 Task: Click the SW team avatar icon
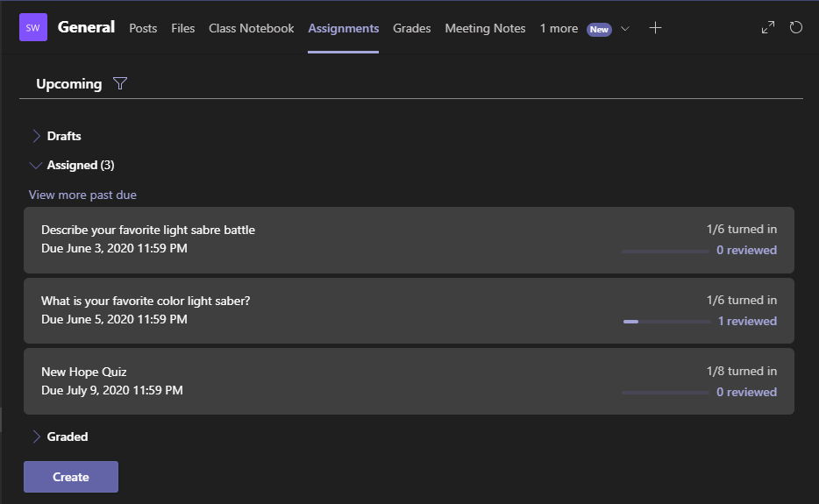click(x=33, y=28)
